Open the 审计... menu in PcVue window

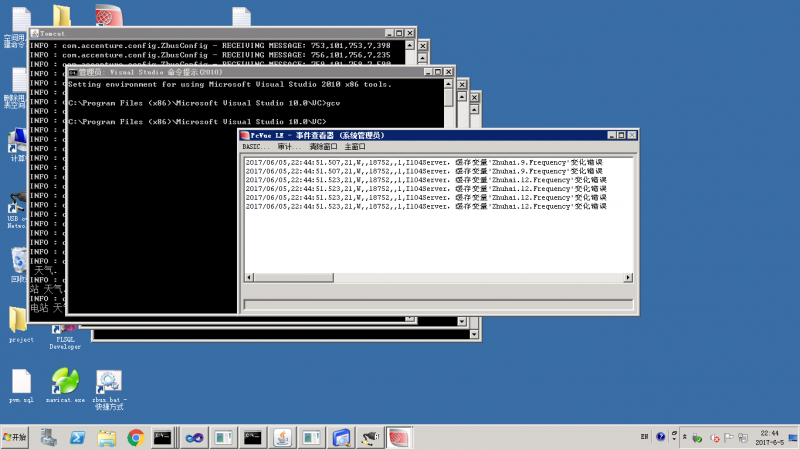(x=289, y=147)
